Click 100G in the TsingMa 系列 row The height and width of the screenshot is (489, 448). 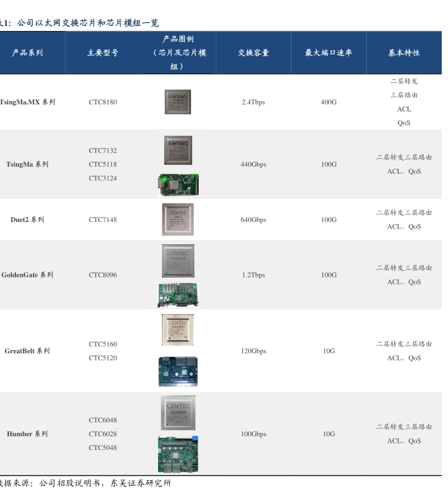point(329,164)
